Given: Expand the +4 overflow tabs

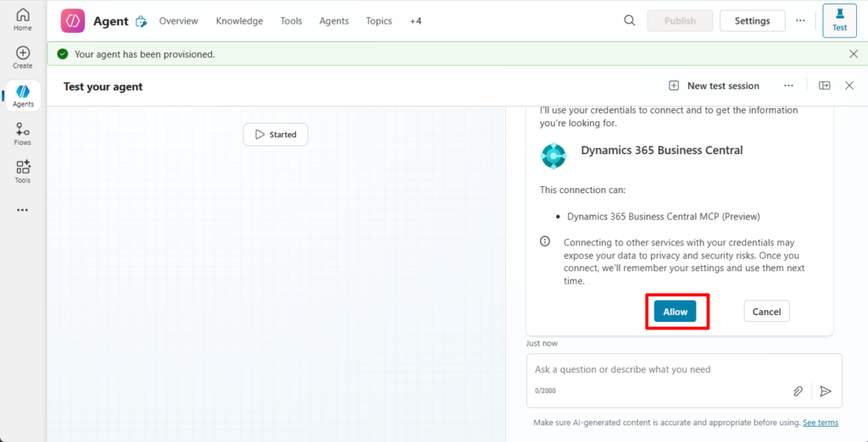Looking at the screenshot, I should tap(415, 20).
